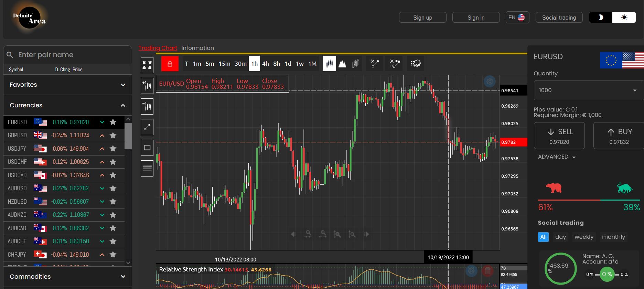Select the 1m timeframe
The width and height of the screenshot is (644, 289).
tap(197, 64)
